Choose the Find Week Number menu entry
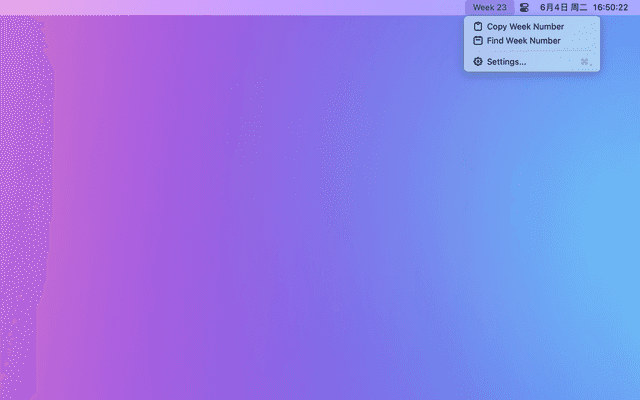 pyautogui.click(x=523, y=41)
